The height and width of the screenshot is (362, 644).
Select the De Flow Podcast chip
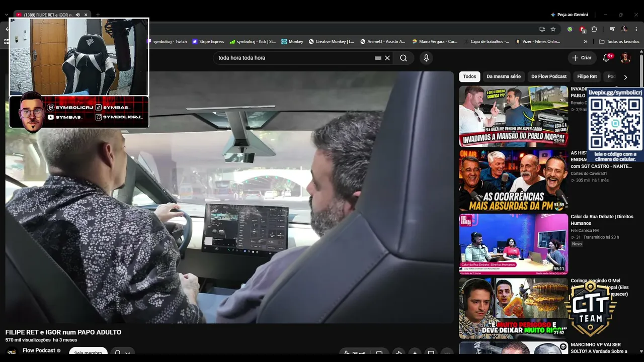point(549,76)
